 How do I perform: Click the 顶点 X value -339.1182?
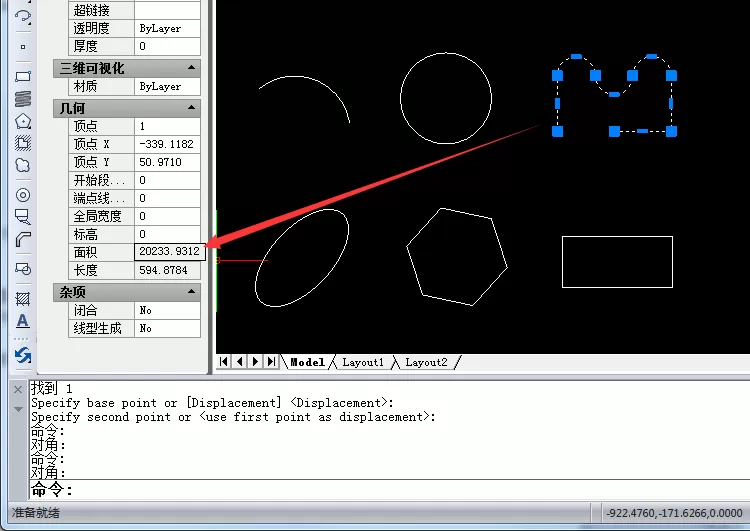coord(167,144)
